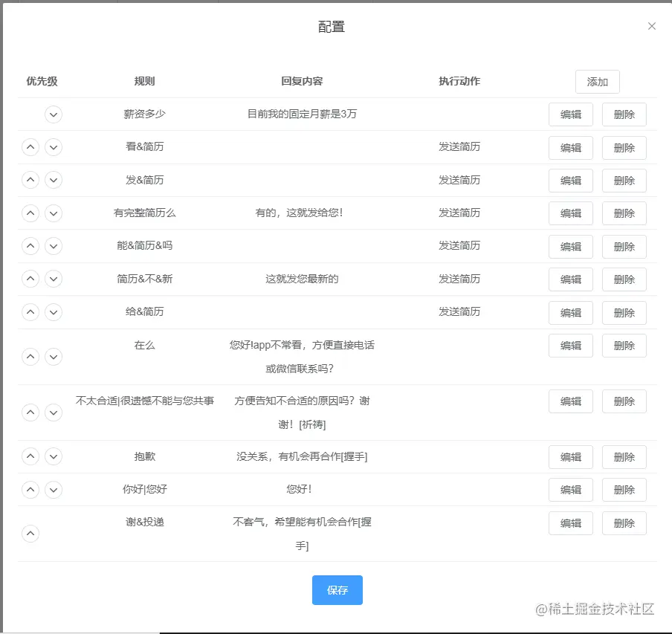
Task: Delete the 简历&不&新 rule
Action: [624, 279]
